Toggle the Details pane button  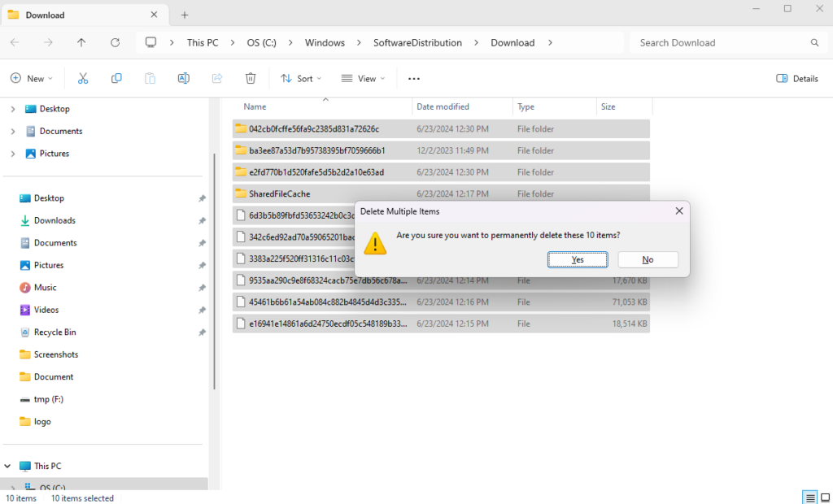tap(797, 79)
